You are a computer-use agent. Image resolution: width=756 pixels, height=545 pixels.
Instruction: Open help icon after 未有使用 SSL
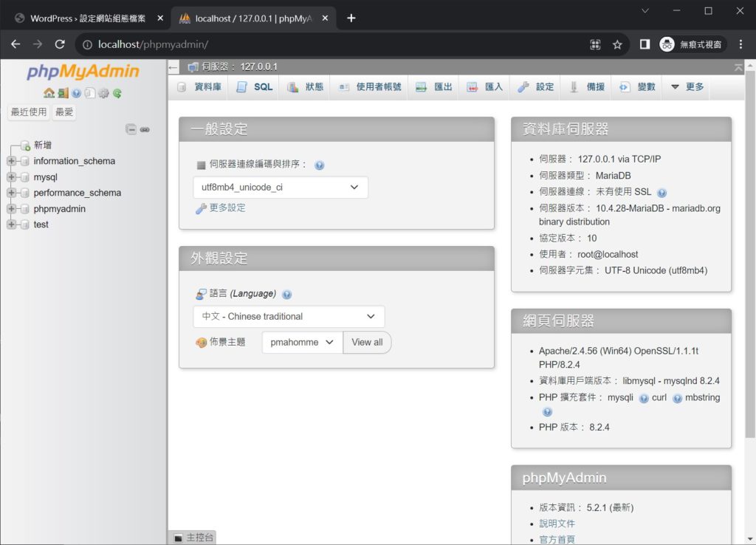click(x=662, y=193)
